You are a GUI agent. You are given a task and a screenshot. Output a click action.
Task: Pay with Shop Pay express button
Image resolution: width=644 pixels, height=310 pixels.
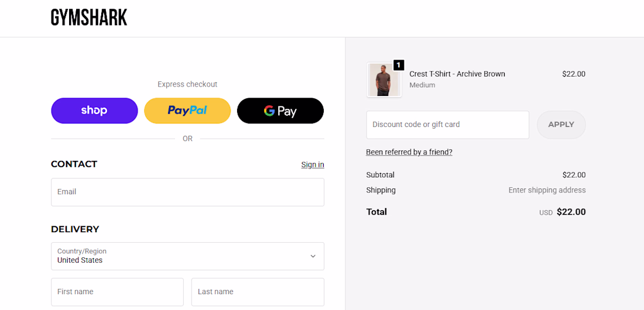point(94,111)
